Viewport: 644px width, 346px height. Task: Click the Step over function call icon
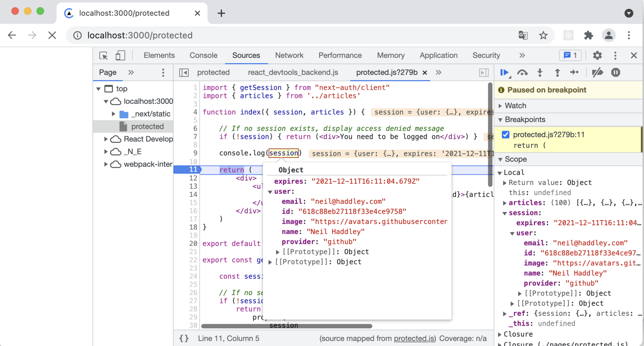tap(522, 73)
